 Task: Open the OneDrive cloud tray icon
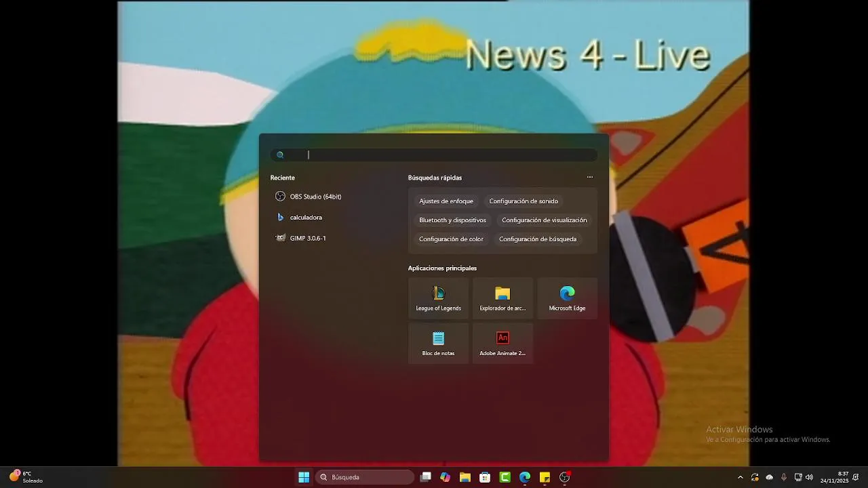(770, 477)
